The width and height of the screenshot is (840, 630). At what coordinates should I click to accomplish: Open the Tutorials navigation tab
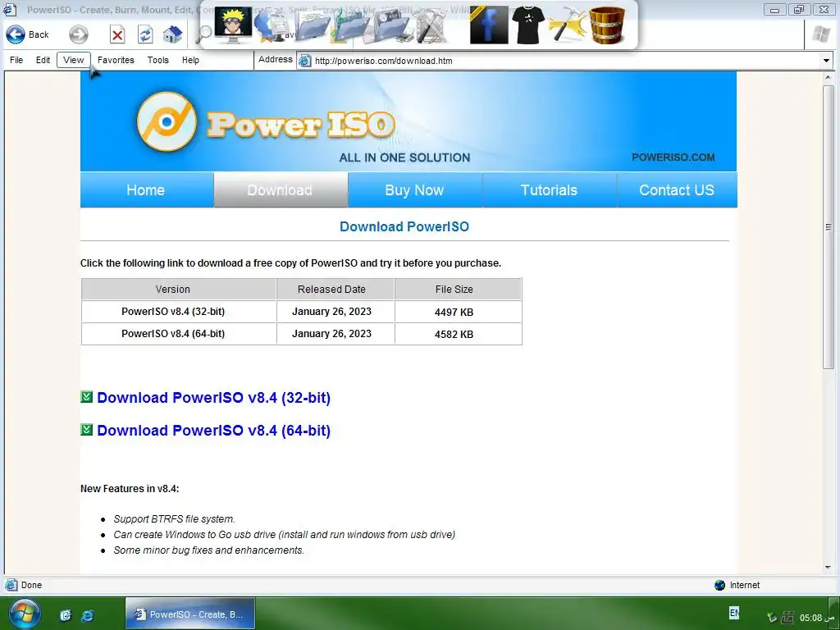pyautogui.click(x=549, y=189)
